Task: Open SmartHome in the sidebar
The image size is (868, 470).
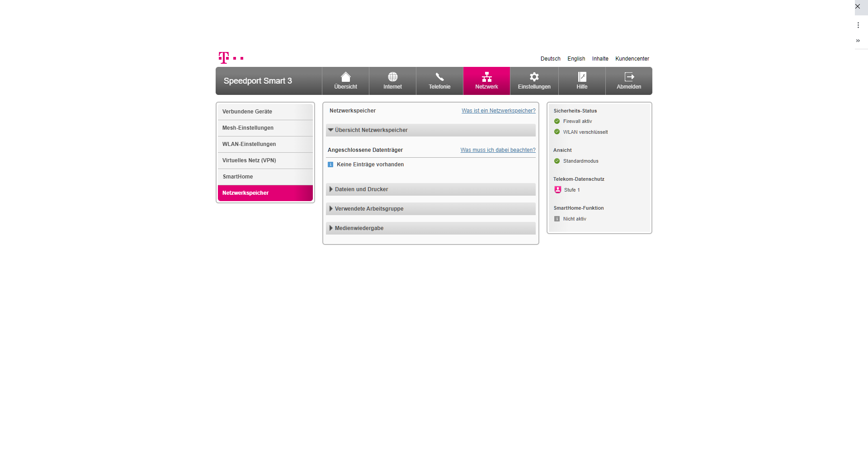Action: point(265,177)
